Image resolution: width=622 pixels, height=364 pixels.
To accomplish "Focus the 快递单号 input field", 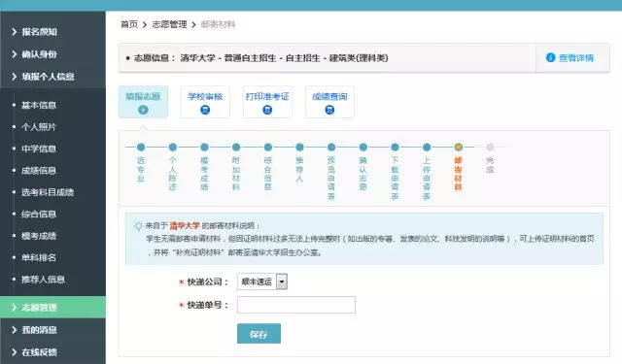I will pos(296,305).
